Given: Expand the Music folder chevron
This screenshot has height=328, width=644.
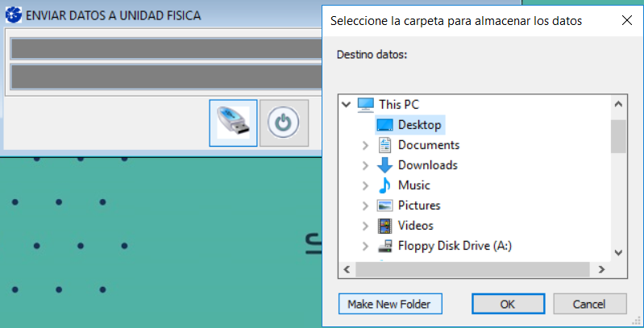Looking at the screenshot, I should click(365, 185).
